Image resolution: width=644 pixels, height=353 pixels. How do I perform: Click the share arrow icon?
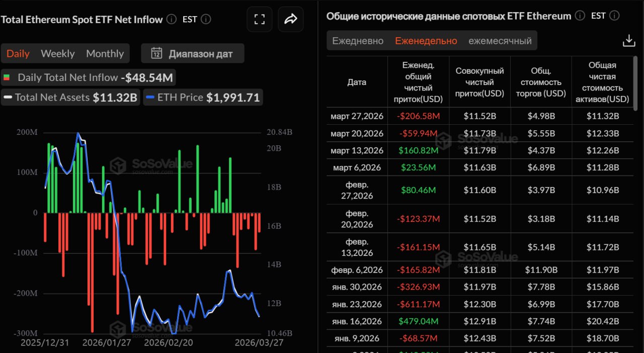coord(291,20)
